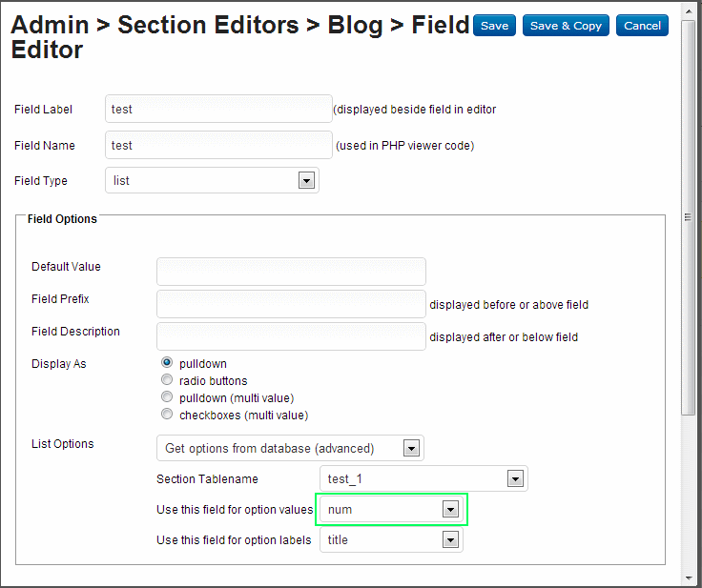This screenshot has height=588, width=702.
Task: Choose checkboxes (multi value) radio option
Action: point(168,415)
